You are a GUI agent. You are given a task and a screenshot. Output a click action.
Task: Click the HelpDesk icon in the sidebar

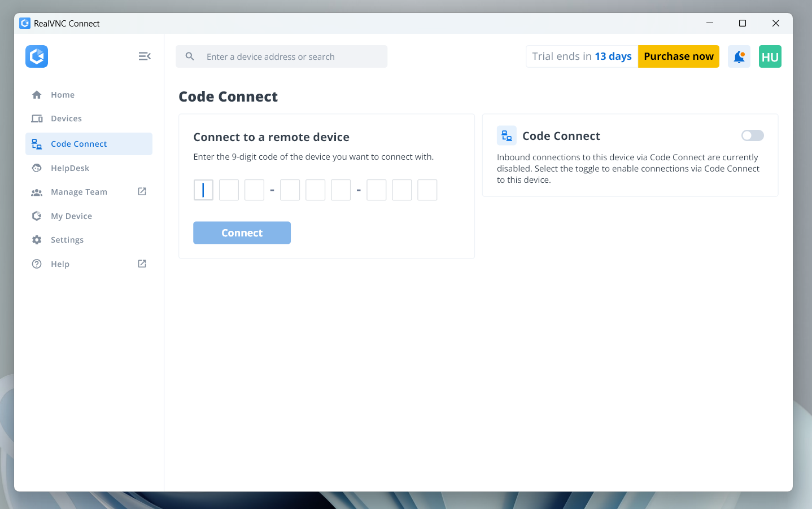coord(37,168)
